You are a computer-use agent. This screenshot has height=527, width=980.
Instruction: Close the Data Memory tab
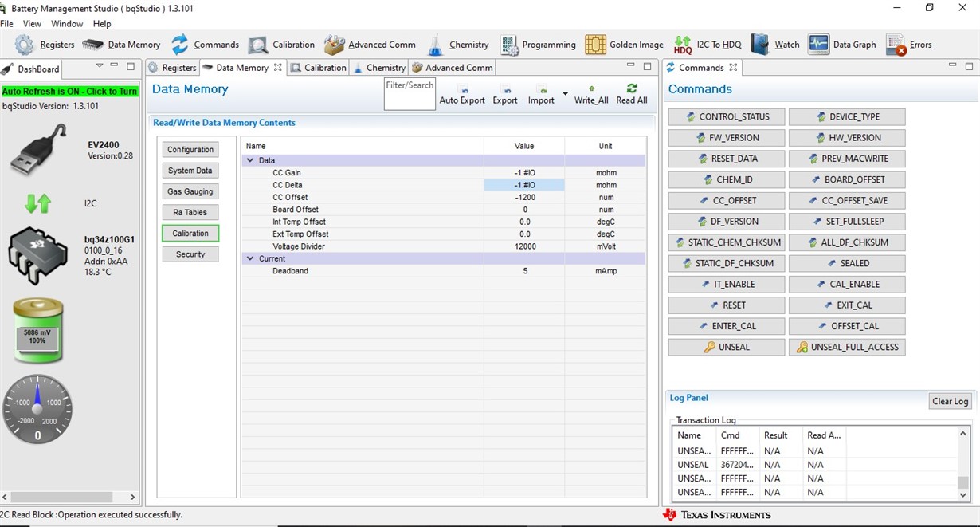point(278,68)
